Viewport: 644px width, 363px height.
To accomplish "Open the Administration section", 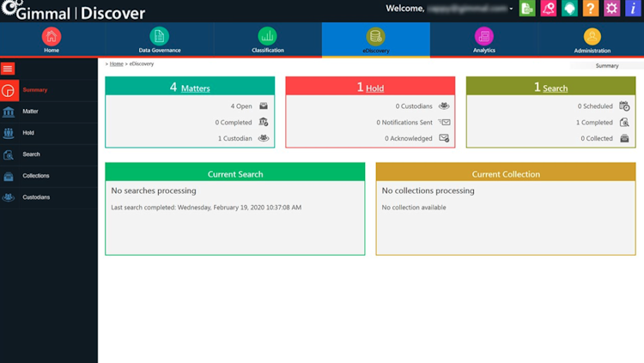I will point(592,39).
